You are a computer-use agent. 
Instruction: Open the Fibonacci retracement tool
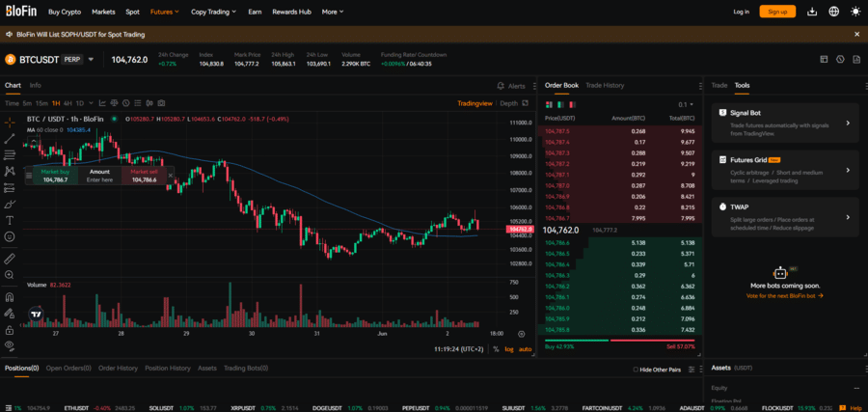click(10, 155)
